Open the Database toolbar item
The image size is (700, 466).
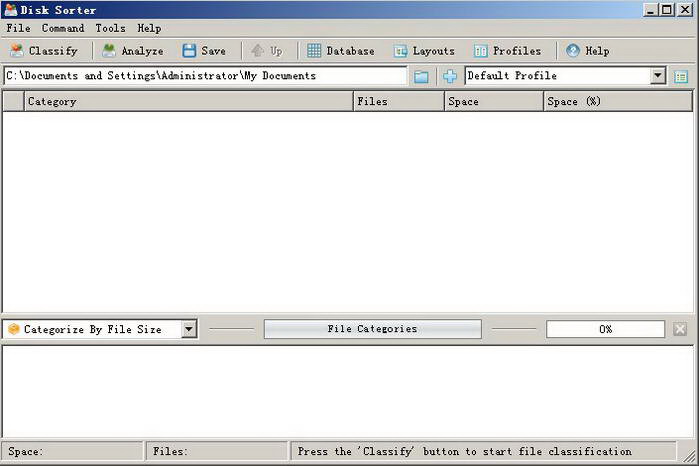(341, 51)
